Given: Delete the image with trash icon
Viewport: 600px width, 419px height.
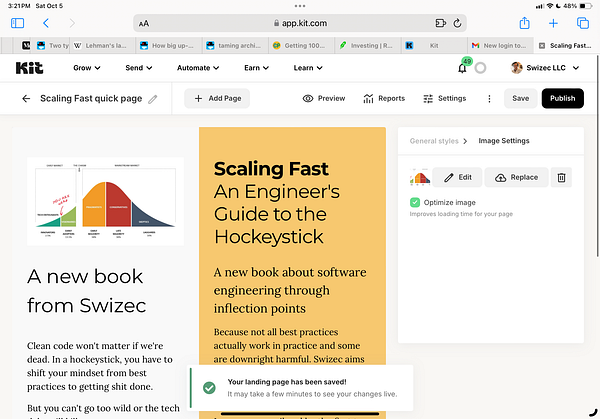Looking at the screenshot, I should (x=561, y=178).
